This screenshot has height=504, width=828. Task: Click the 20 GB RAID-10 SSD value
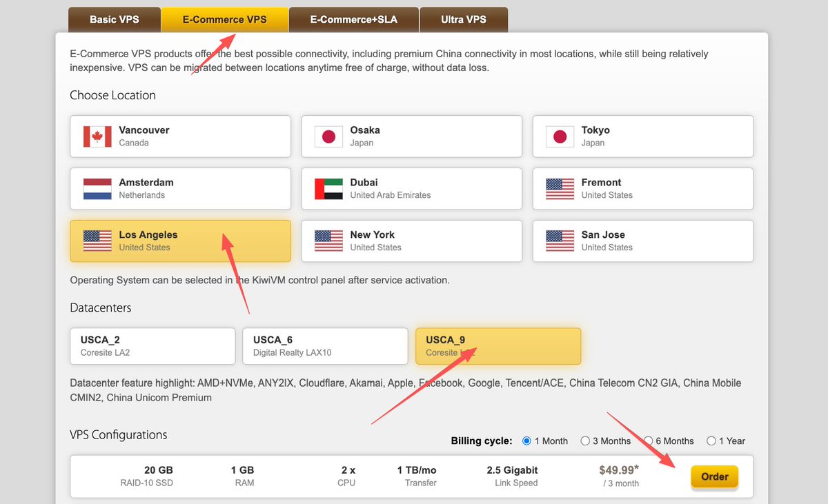tap(159, 470)
